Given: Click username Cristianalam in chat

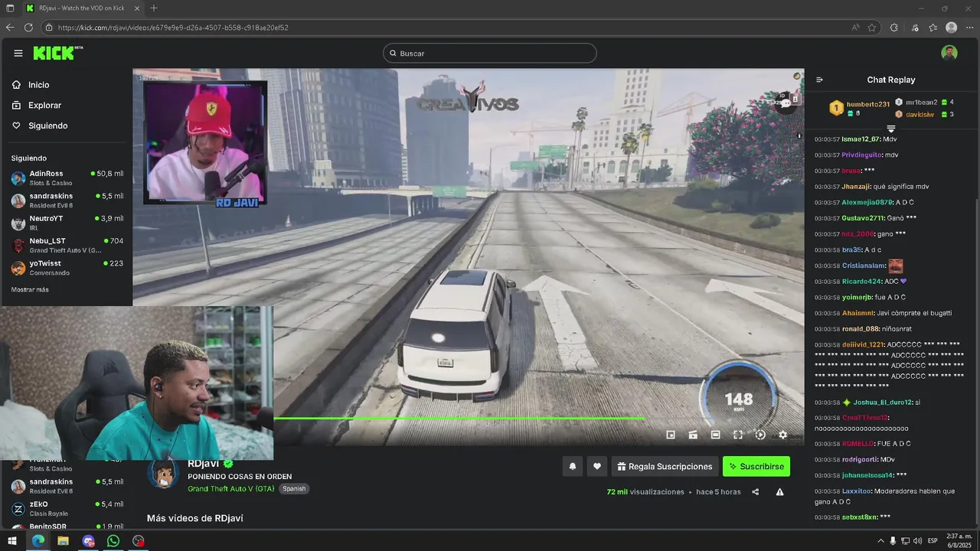Looking at the screenshot, I should coord(864,266).
